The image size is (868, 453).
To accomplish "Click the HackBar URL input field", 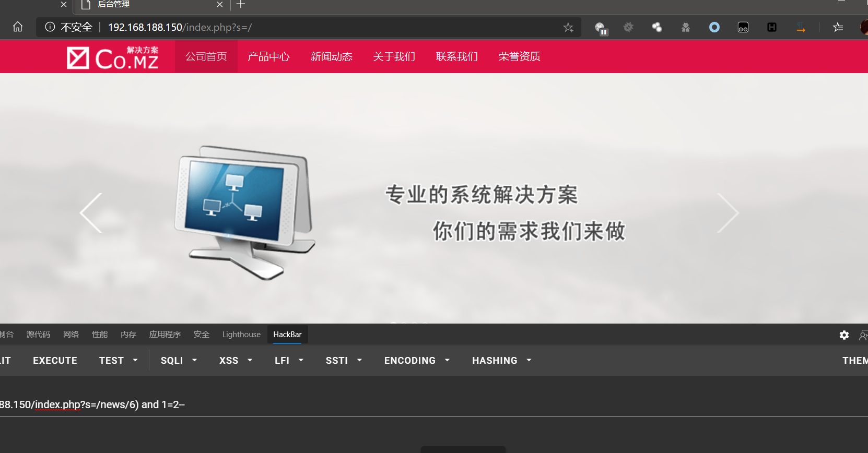I will point(434,405).
